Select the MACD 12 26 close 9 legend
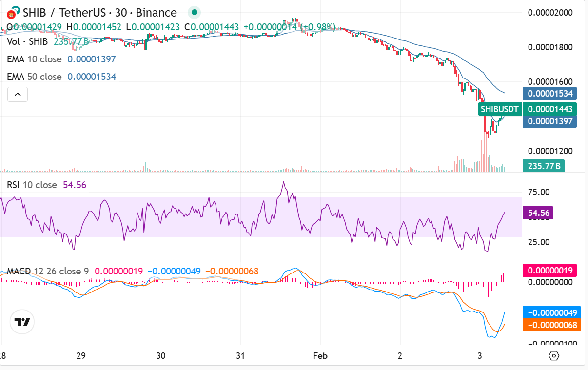 click(48, 271)
